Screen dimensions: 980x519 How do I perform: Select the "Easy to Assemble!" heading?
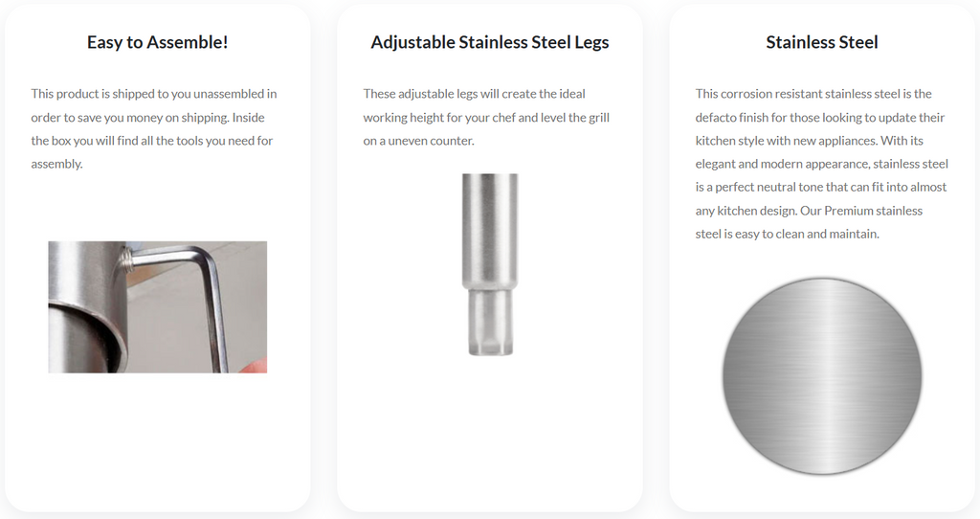157,42
